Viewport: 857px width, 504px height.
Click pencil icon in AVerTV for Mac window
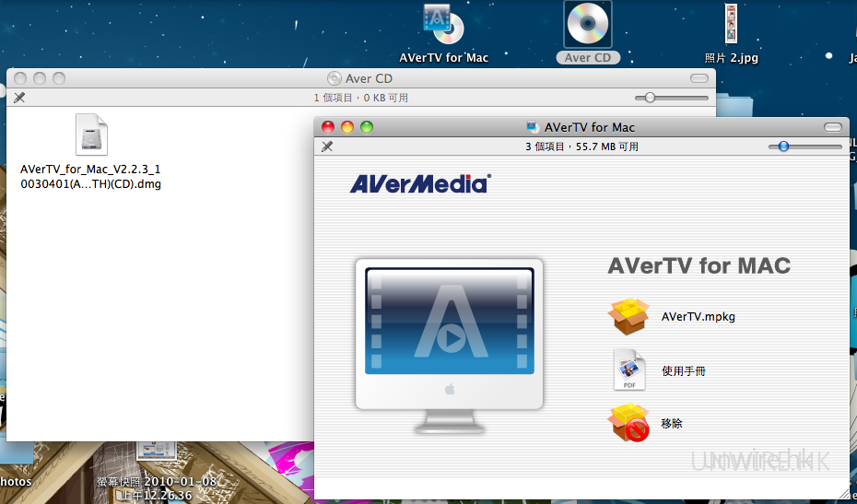point(326,147)
